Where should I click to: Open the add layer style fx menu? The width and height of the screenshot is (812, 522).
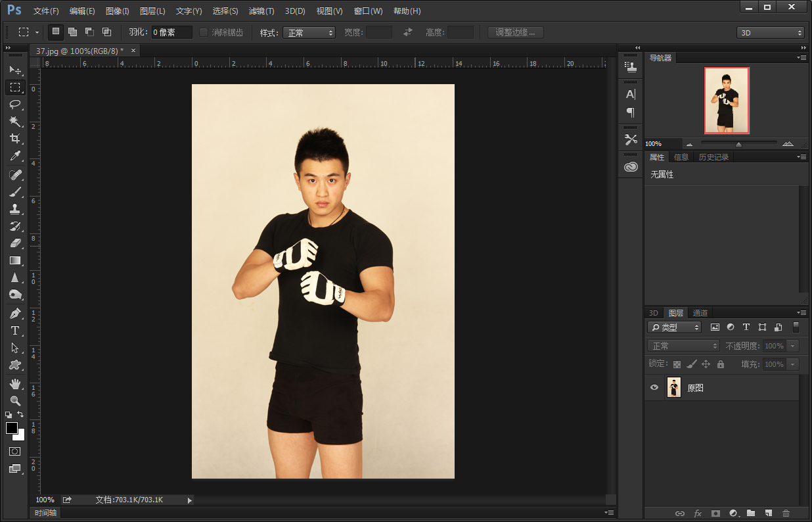[x=698, y=513]
